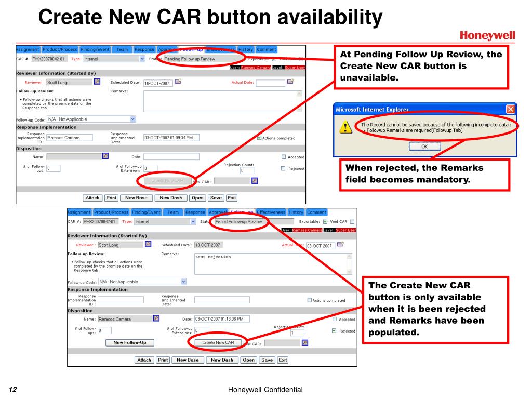Image resolution: width=532 pixels, height=399 pixels.
Task: Open Disposition Name lookup icon in upper form
Action: point(105,156)
